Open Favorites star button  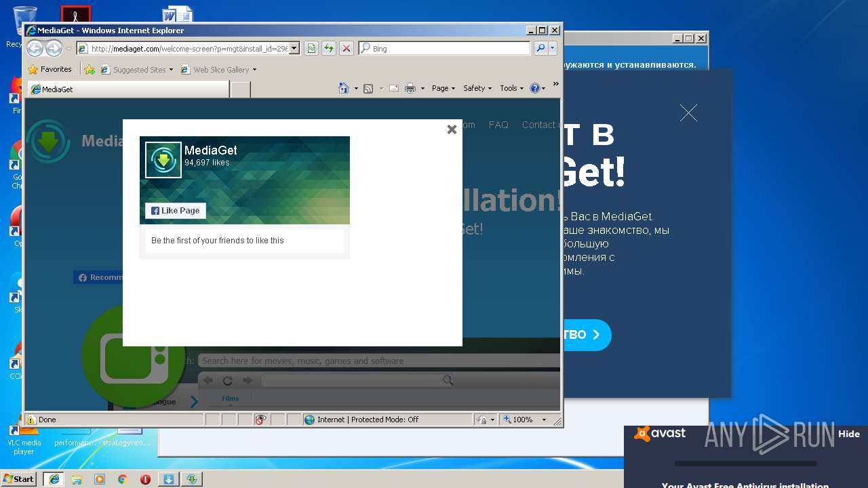pyautogui.click(x=50, y=69)
